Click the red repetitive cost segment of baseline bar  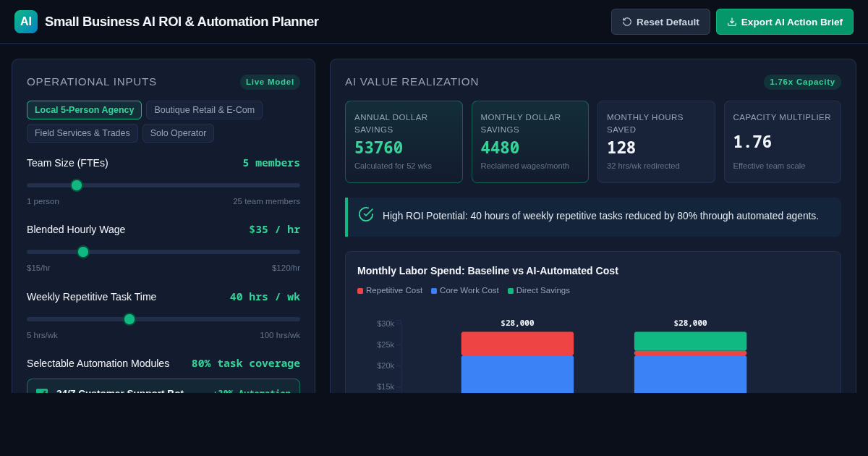[x=517, y=343]
